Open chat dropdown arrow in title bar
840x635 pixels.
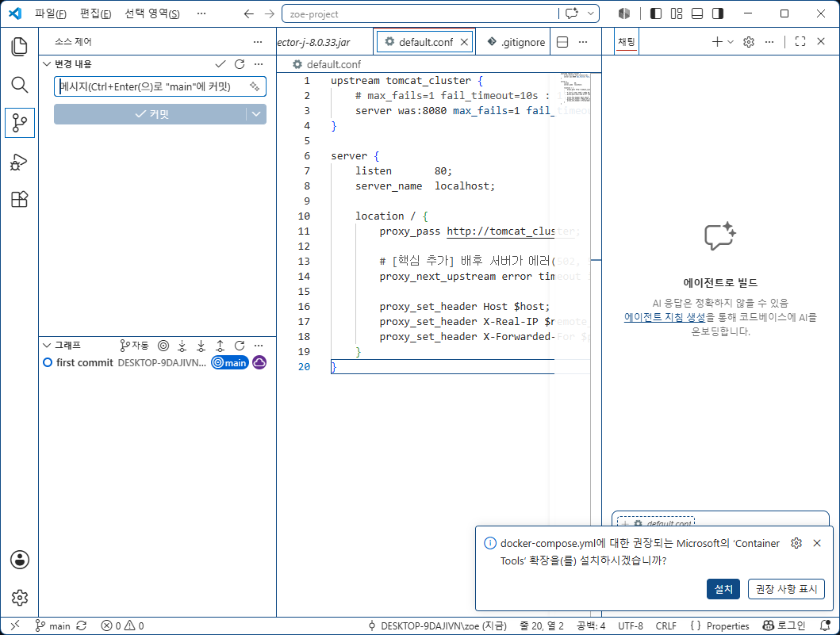[x=590, y=13]
